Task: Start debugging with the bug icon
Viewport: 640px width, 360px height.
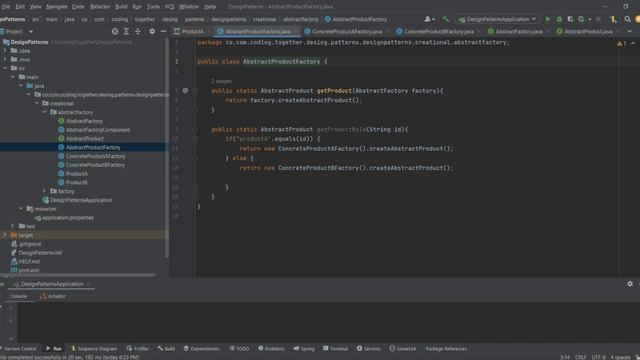Action: tap(559, 19)
